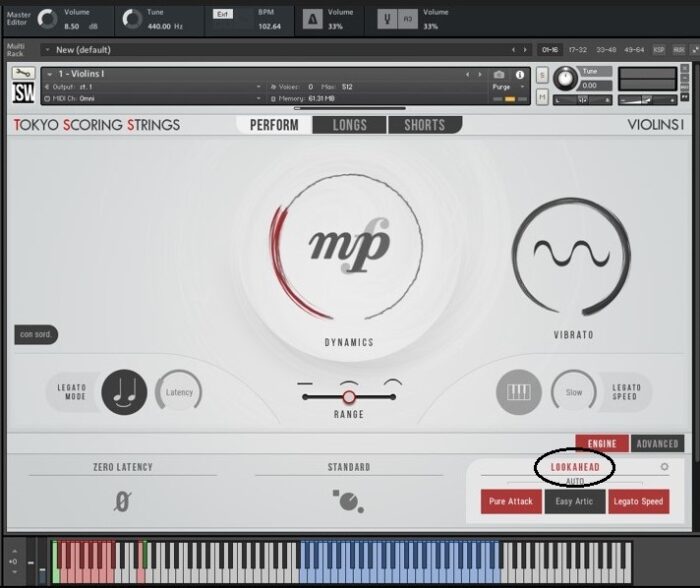Click the wrench icon for instrument edit mode
The height and width of the screenshot is (588, 700).
click(22, 73)
